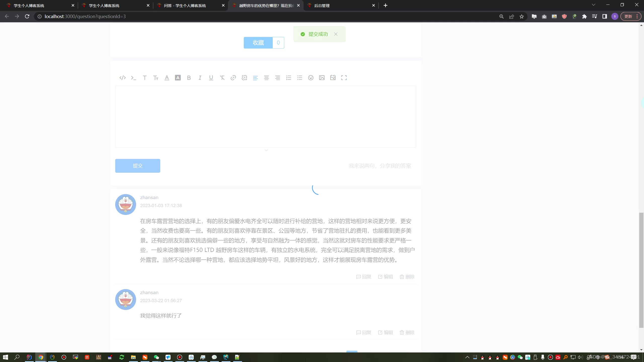The width and height of the screenshot is (644, 362).
Task: Click the 提交 submit button
Action: (137, 166)
